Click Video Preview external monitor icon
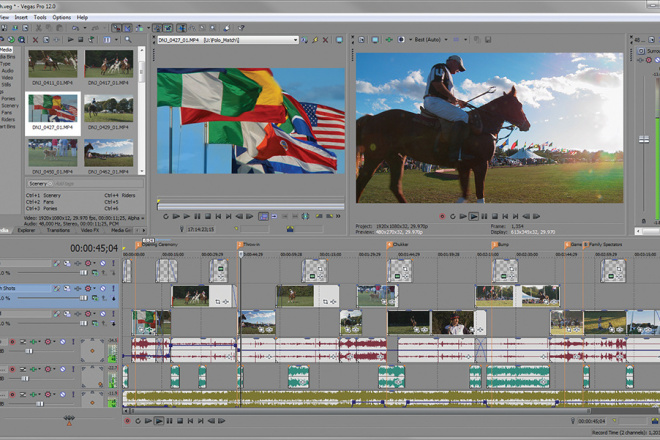 [375, 40]
